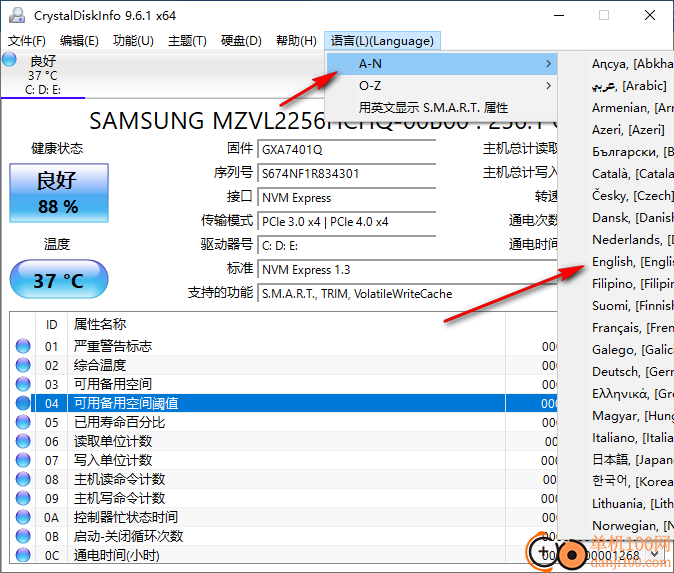The width and height of the screenshot is (674, 573).
Task: Choose Deutsch language entry
Action: (x=616, y=371)
